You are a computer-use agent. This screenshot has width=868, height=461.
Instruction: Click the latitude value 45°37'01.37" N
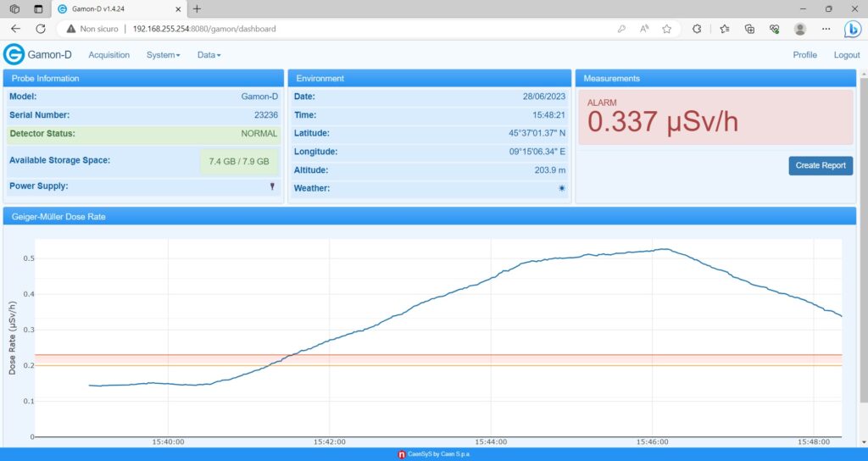point(537,133)
